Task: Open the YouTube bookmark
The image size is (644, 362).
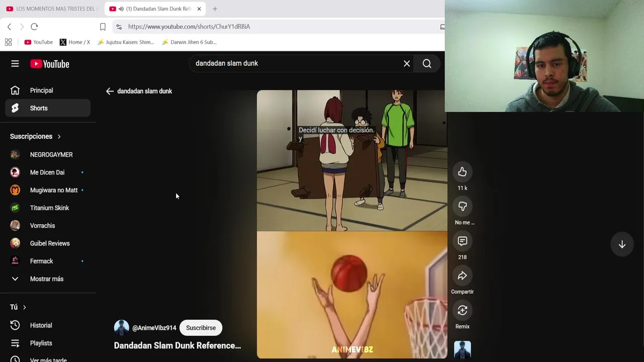Action: (38, 42)
